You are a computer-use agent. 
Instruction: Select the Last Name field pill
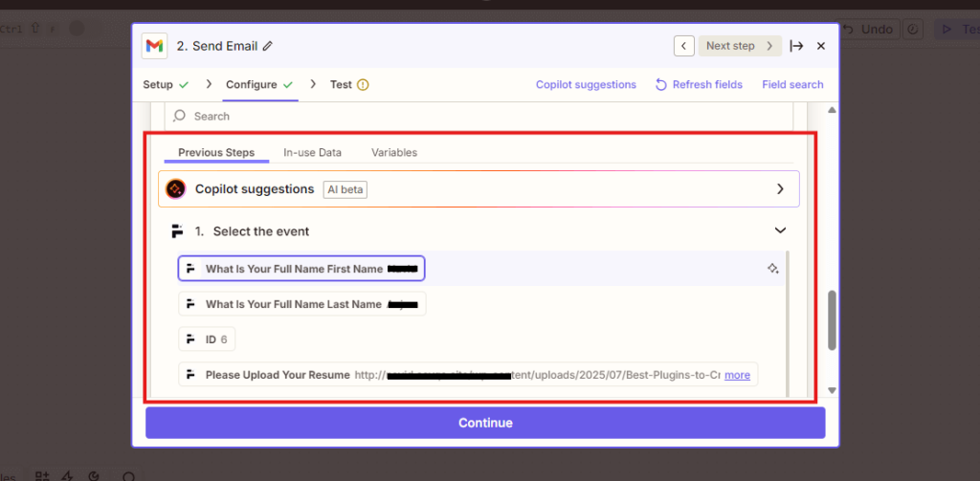click(x=301, y=304)
